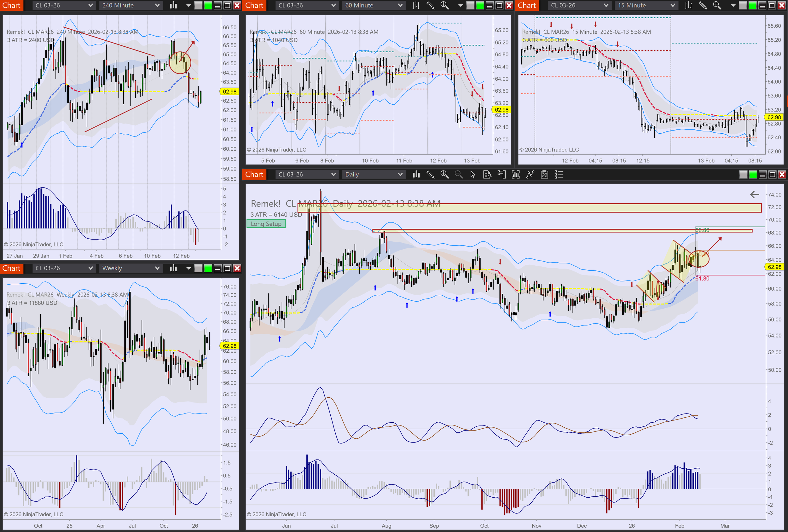Click the Chart tab of the Daily window
788x532 pixels.
(254, 175)
